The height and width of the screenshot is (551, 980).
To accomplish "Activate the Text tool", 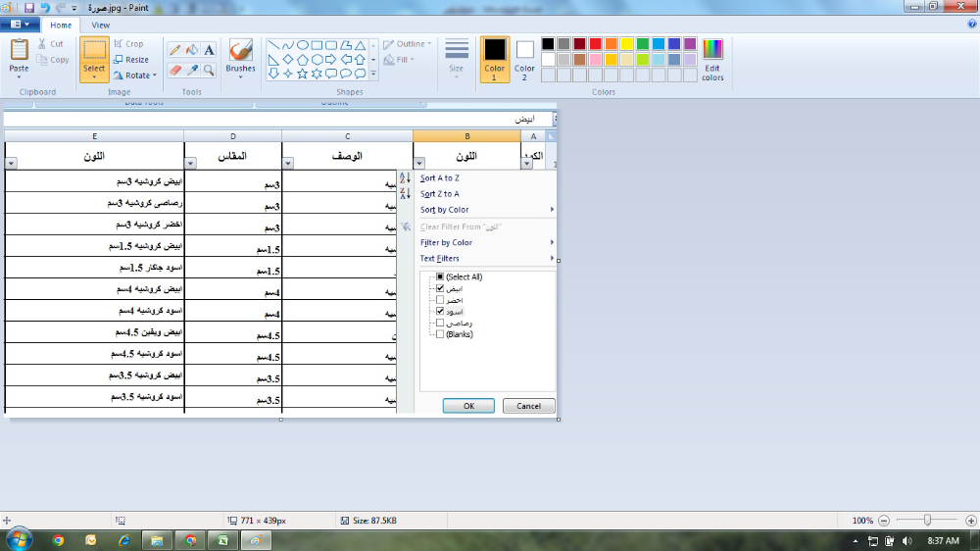I will (x=210, y=49).
